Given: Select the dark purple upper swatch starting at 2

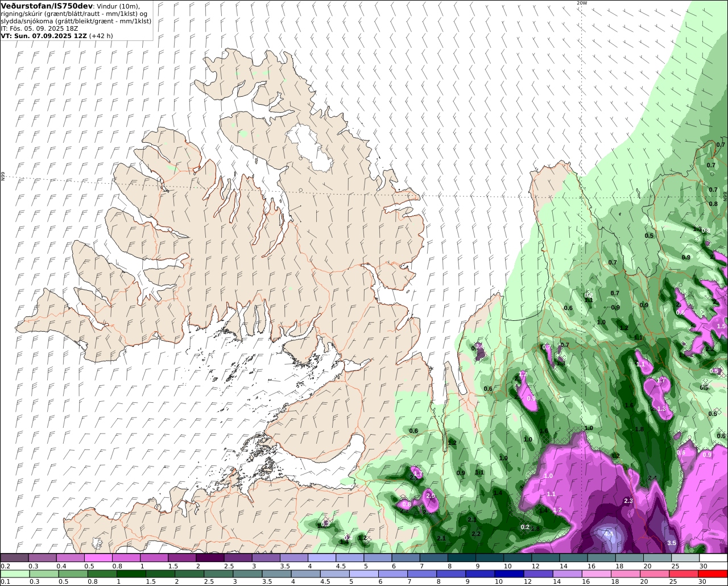Looking at the screenshot, I should pyautogui.click(x=210, y=558).
